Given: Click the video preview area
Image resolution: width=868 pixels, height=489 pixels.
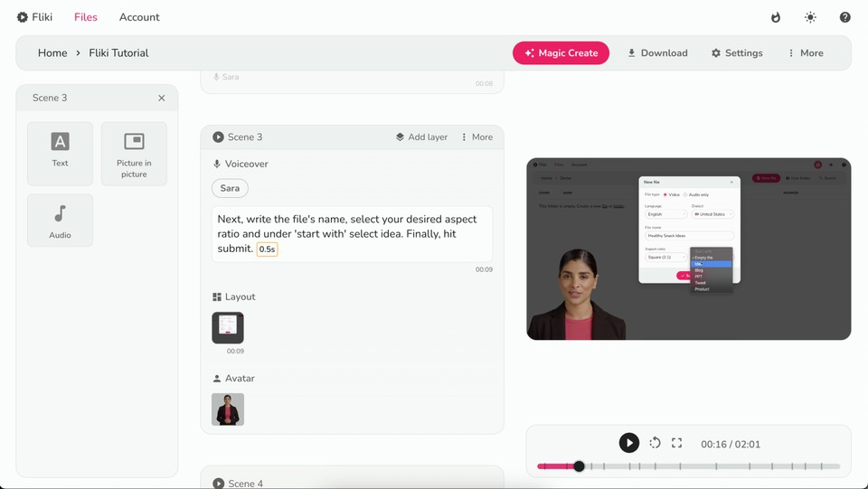Looking at the screenshot, I should pyautogui.click(x=689, y=249).
